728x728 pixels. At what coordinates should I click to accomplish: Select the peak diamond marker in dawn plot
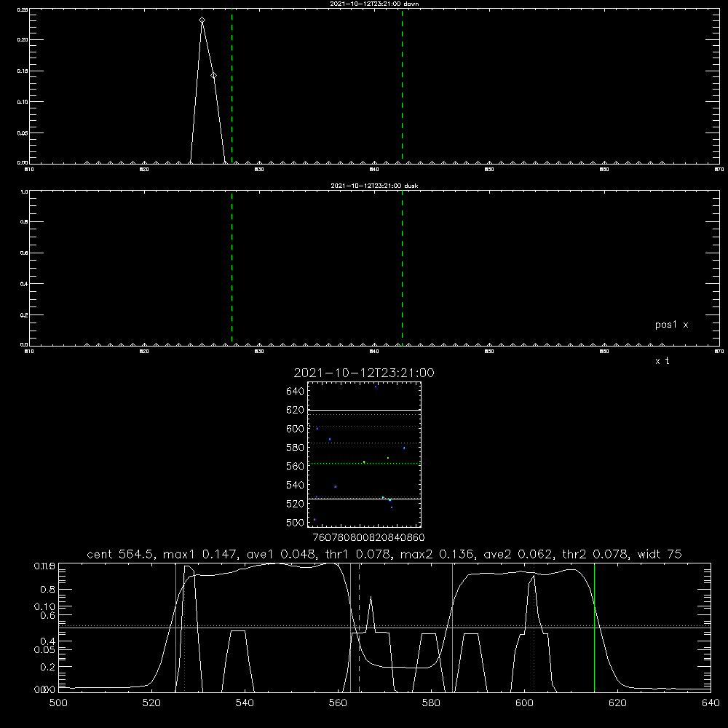pyautogui.click(x=202, y=20)
